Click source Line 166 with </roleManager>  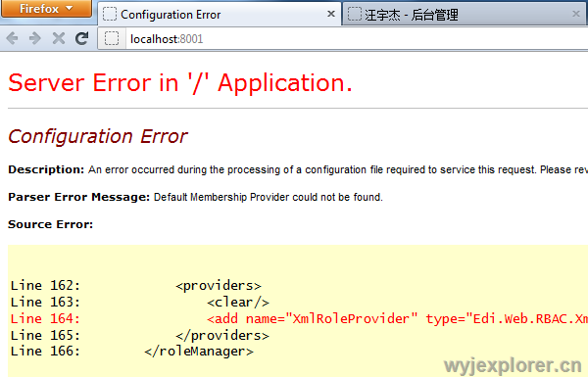(x=132, y=352)
